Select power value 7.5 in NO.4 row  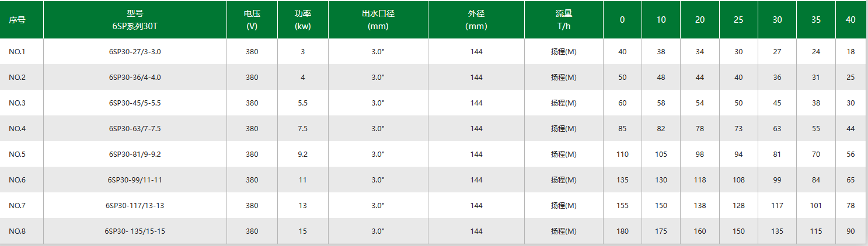(x=302, y=129)
